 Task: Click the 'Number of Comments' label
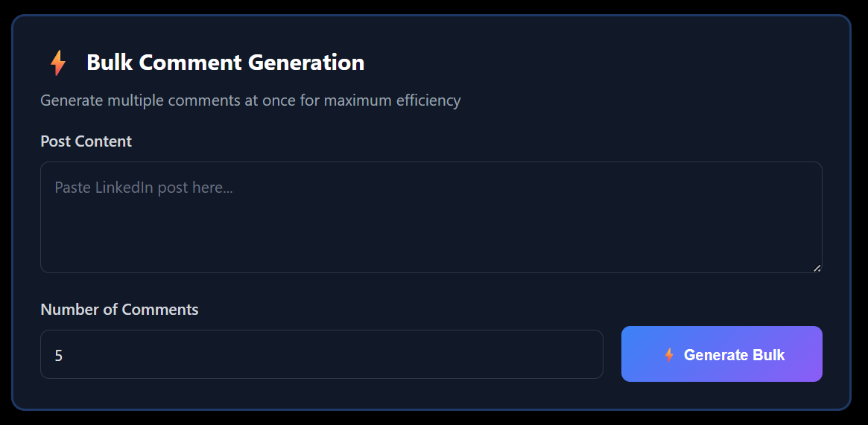tap(119, 310)
